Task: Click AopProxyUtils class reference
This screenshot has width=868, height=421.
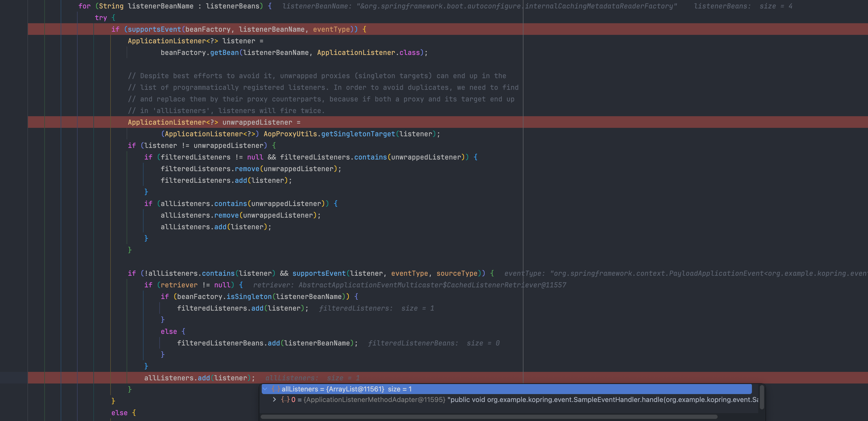Action: click(290, 134)
